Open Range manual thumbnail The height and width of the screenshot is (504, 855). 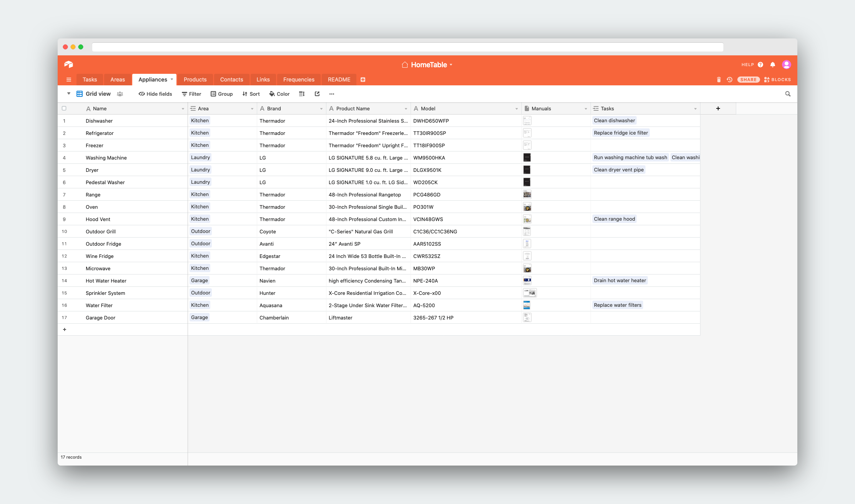click(527, 195)
